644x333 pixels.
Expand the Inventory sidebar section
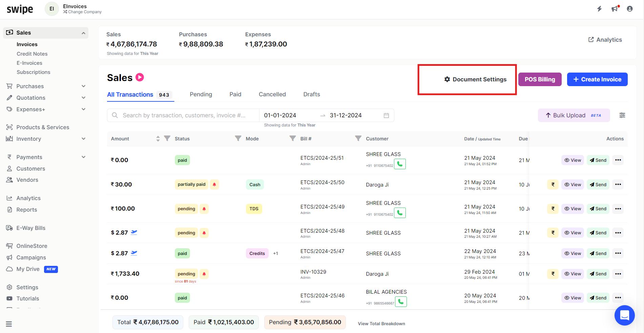click(83, 139)
